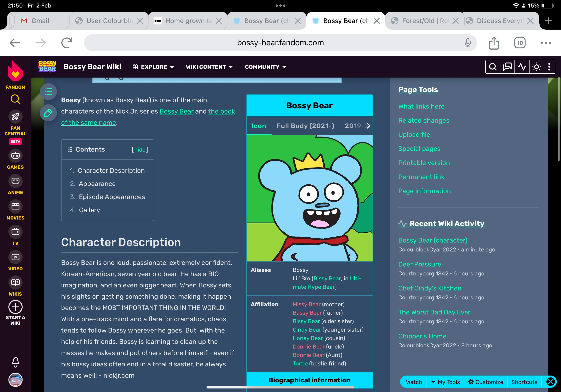Click the wiki header search magnifier

[493, 67]
